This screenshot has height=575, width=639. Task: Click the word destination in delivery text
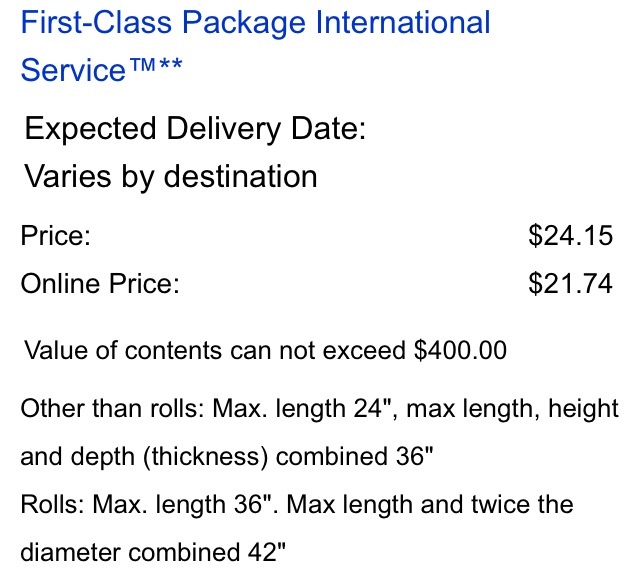tap(240, 177)
